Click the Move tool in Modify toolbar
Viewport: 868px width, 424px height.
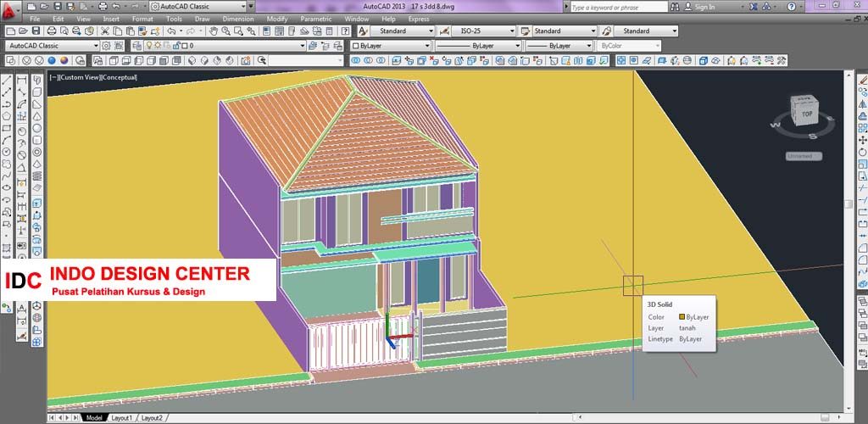[862, 140]
